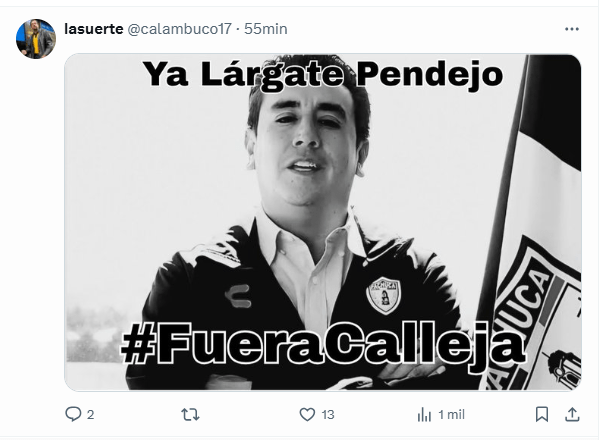This screenshot has width=603, height=440.
Task: Click the like count showing 13
Action: [328, 415]
